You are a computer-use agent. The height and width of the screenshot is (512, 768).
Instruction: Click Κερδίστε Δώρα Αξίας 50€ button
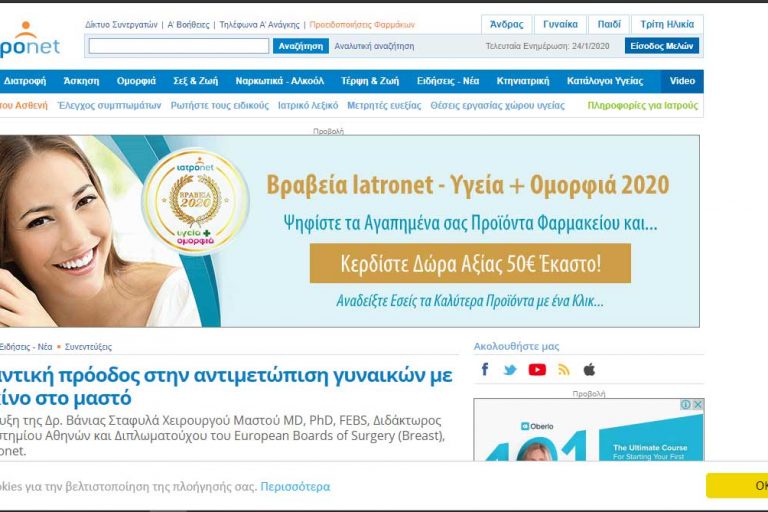click(x=470, y=264)
